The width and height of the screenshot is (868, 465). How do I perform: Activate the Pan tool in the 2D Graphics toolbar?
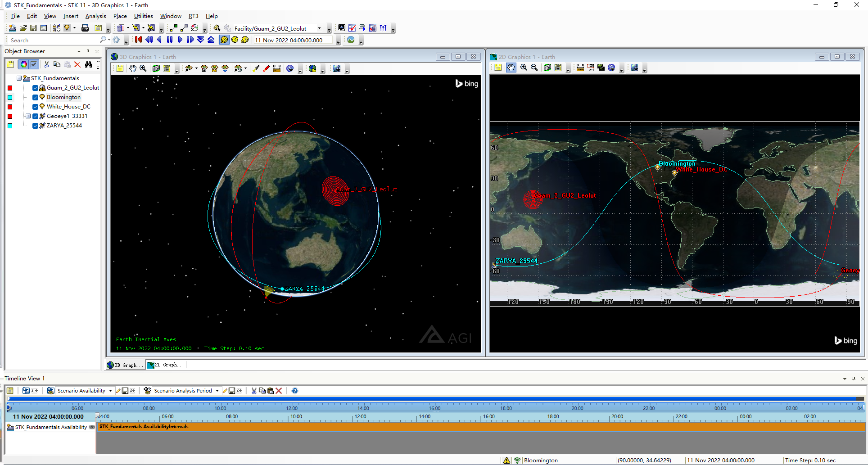coord(511,68)
